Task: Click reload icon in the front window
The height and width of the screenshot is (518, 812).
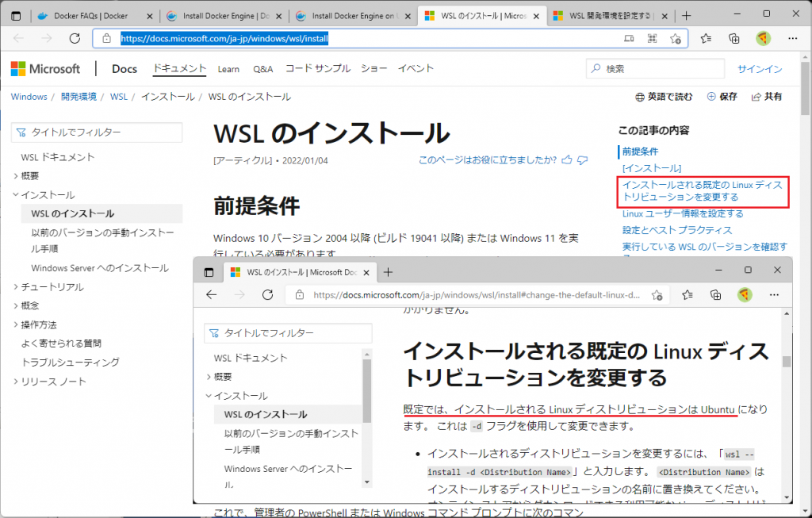Action: click(x=267, y=295)
